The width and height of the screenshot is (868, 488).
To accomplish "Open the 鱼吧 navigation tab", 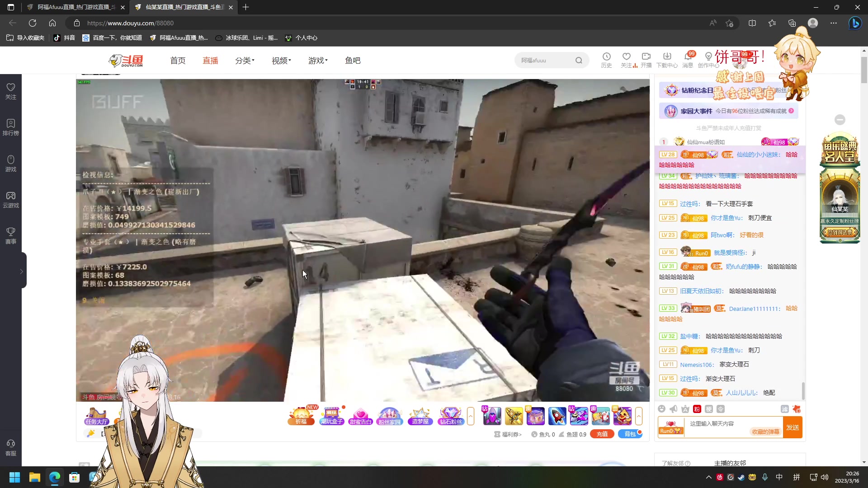I will (353, 61).
